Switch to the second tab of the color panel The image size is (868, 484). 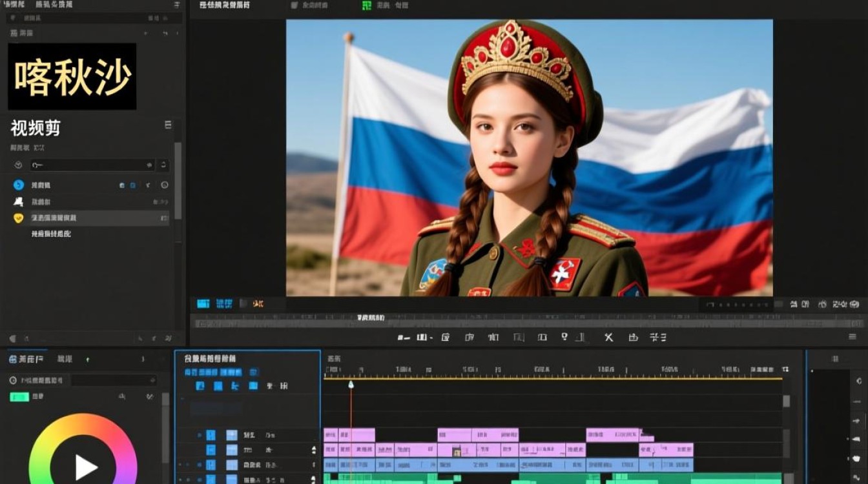click(x=65, y=359)
